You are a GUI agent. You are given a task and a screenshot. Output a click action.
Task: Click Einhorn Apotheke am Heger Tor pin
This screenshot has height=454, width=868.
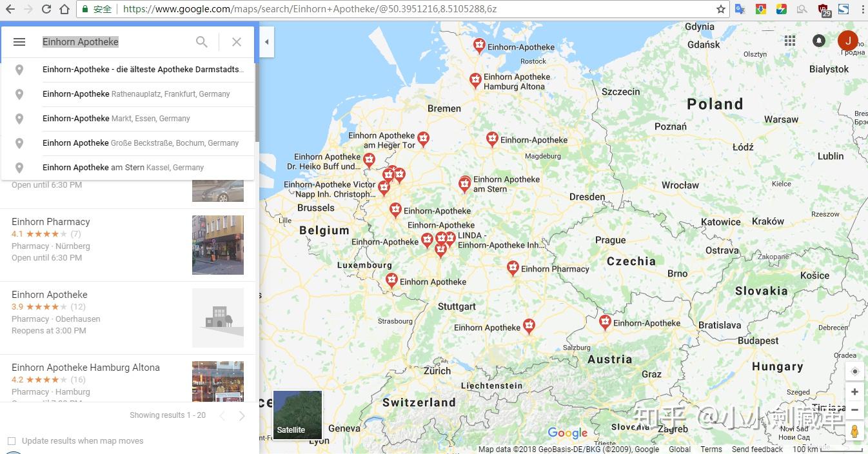point(423,139)
